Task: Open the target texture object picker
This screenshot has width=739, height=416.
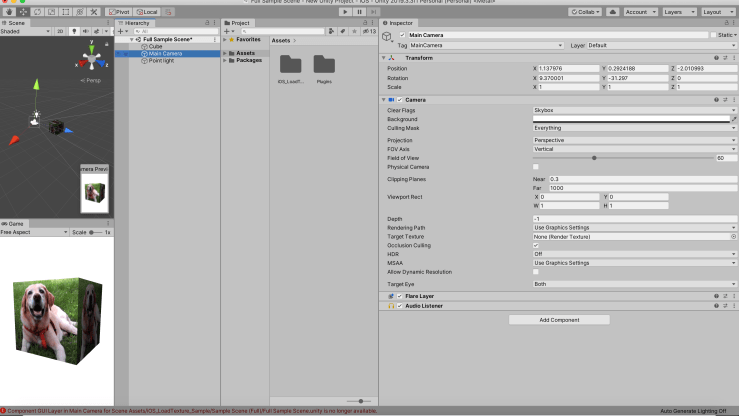Action: click(733, 236)
